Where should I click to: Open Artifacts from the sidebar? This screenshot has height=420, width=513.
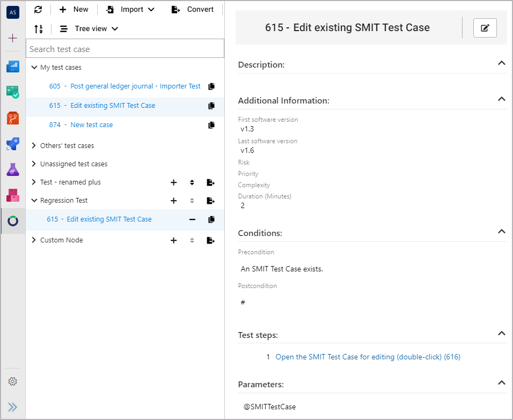click(13, 195)
